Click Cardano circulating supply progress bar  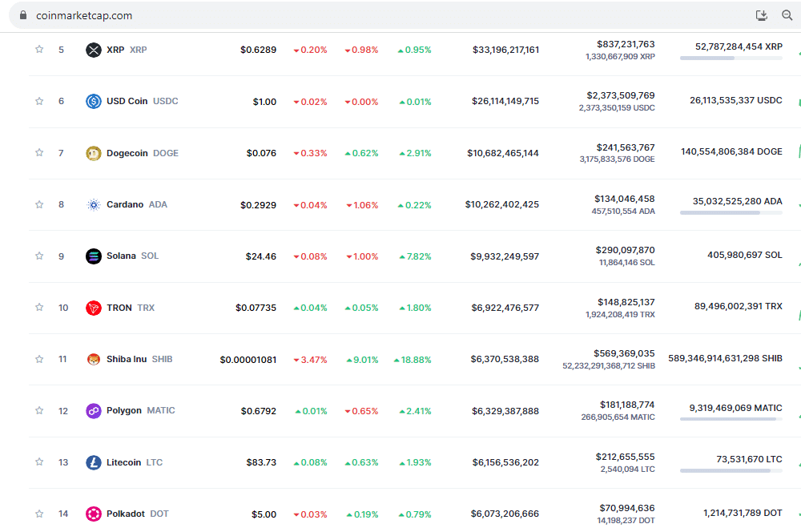(x=731, y=212)
